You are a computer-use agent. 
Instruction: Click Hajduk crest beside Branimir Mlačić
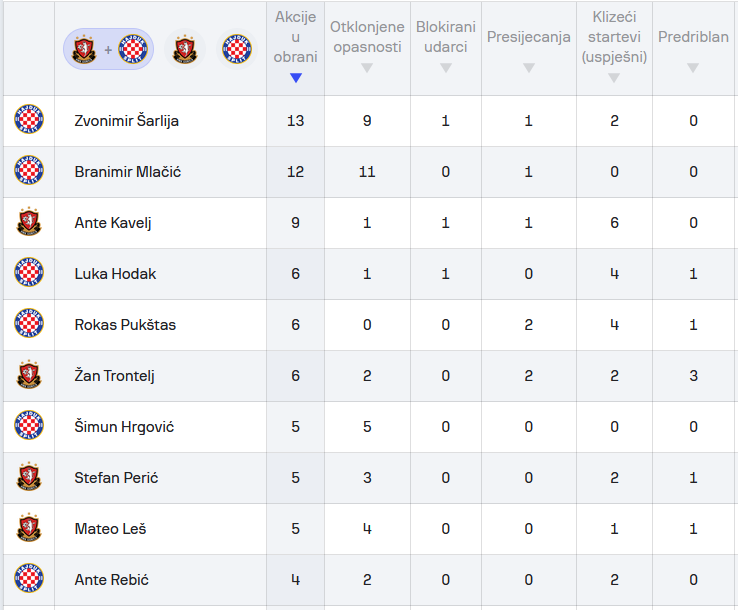pos(29,172)
